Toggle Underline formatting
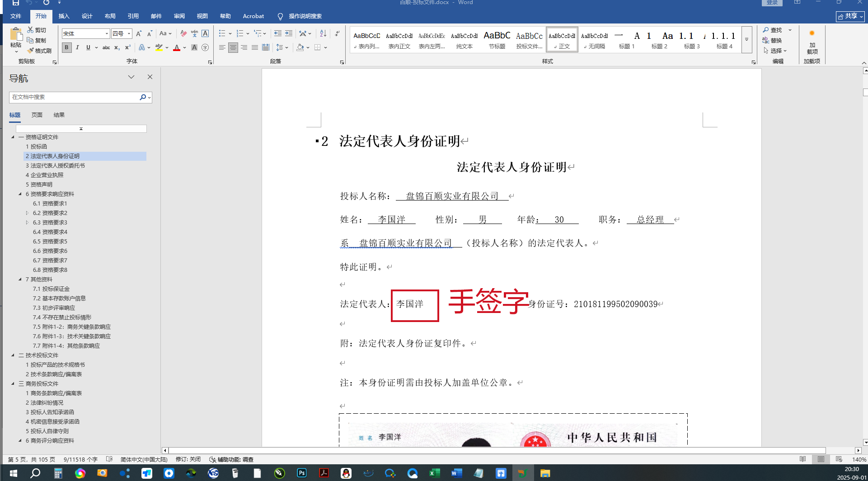Screen dimensions: 868x481 pyautogui.click(x=88, y=47)
